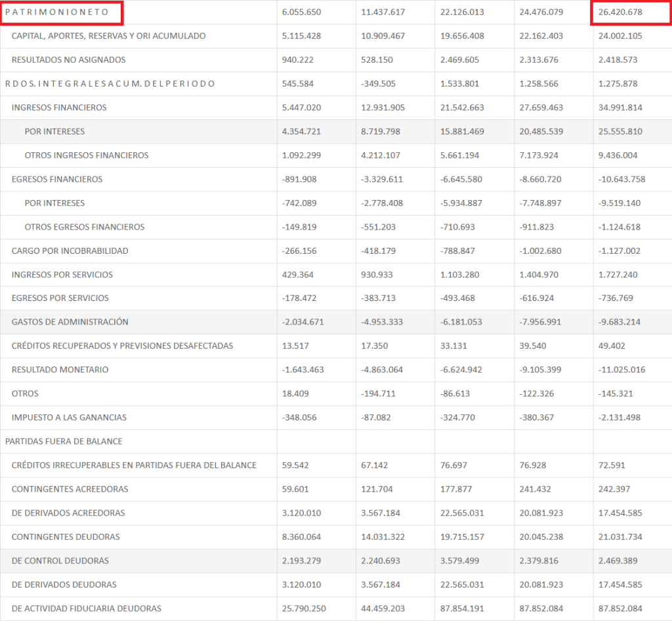This screenshot has width=672, height=621.
Task: Click capital value 24.002.105
Action: (620, 36)
